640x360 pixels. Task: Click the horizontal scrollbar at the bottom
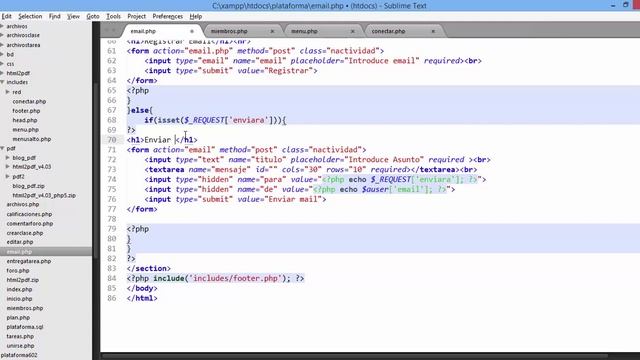[x=355, y=356]
